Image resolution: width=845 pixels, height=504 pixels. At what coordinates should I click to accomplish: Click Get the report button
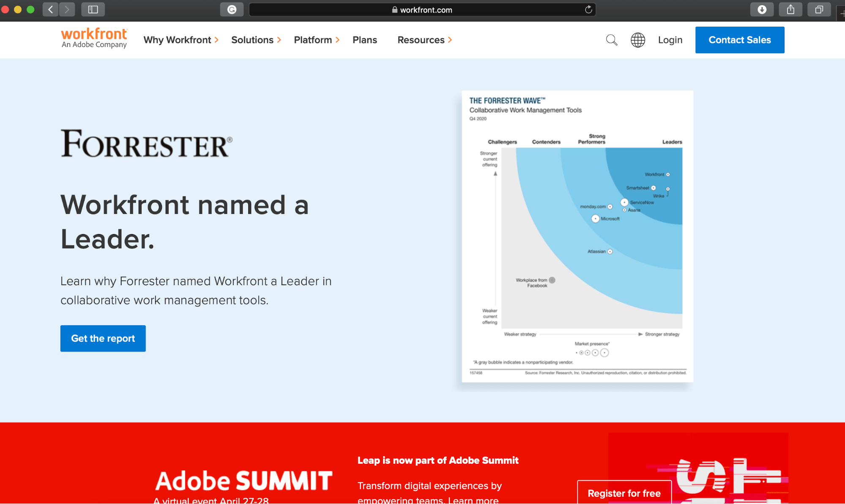pyautogui.click(x=103, y=338)
